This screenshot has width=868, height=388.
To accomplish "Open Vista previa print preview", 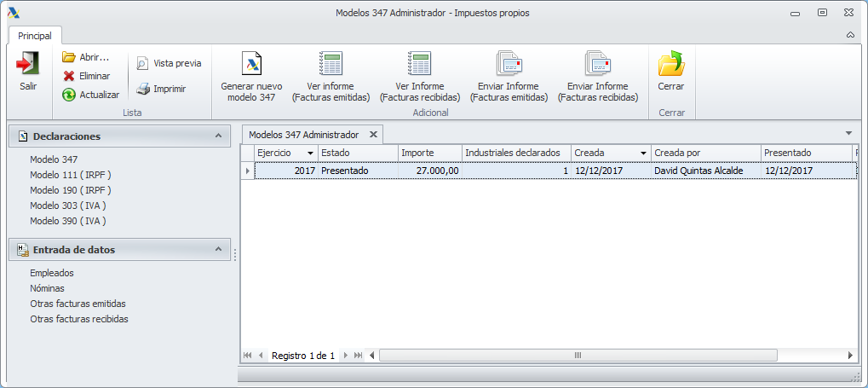I will point(169,63).
